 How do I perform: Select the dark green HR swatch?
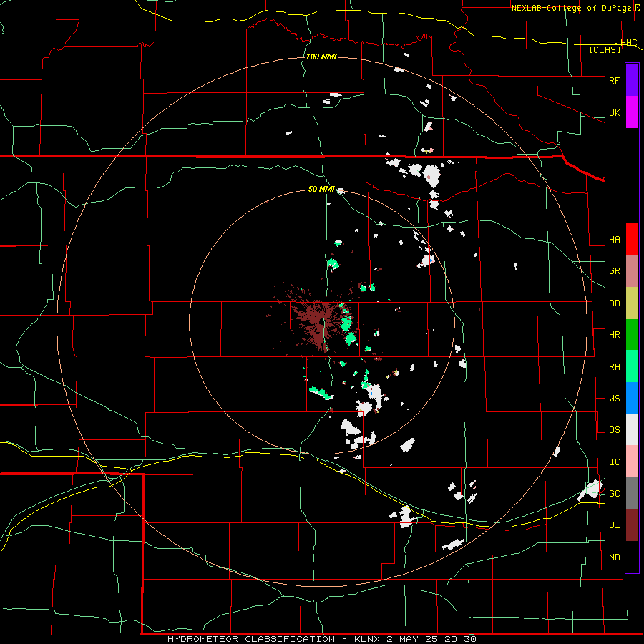[632, 335]
